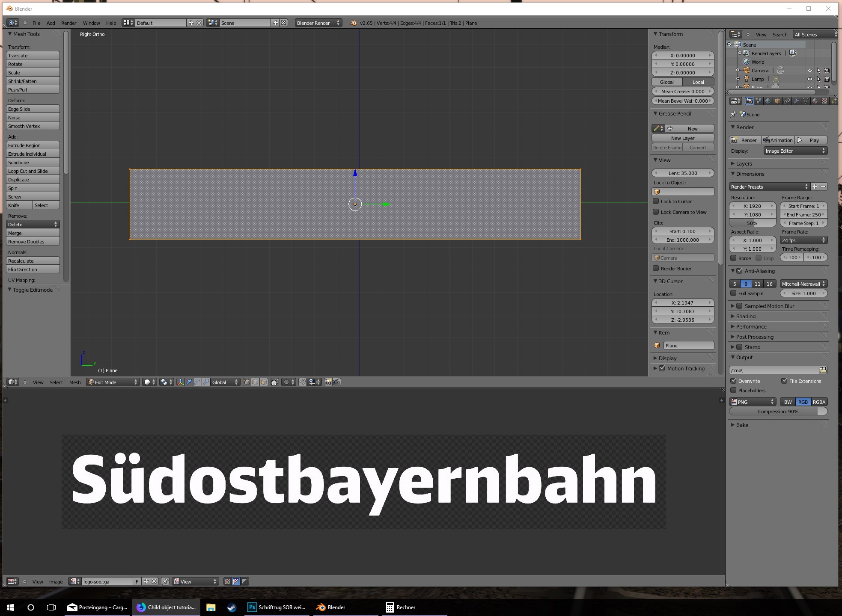
Task: Open the Mesh menu in 3D header
Action: pyautogui.click(x=75, y=382)
